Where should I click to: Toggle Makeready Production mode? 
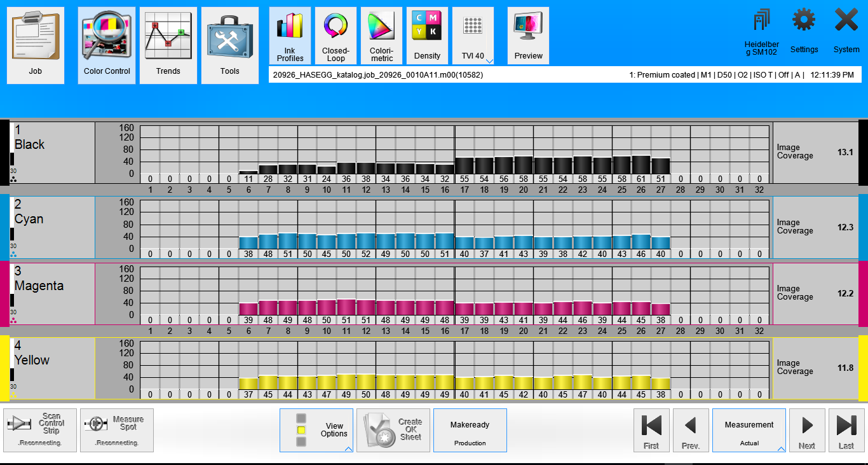(x=470, y=430)
